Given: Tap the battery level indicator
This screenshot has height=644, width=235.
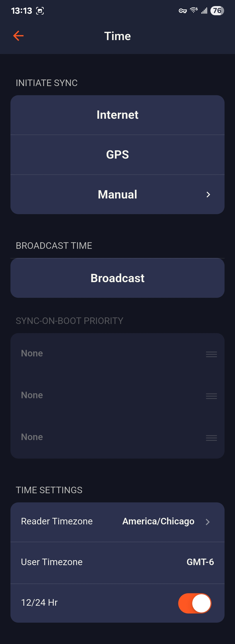Looking at the screenshot, I should [x=217, y=11].
